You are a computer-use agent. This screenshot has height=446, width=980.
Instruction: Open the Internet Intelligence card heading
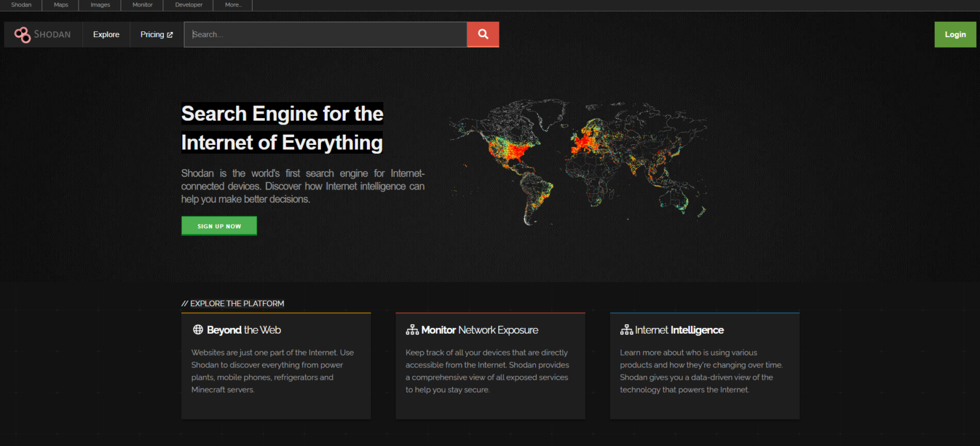click(679, 330)
